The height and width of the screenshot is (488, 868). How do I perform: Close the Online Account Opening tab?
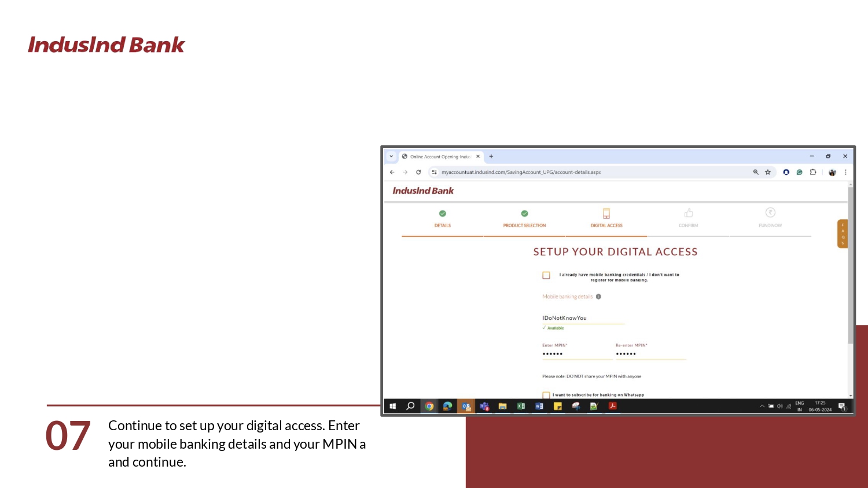478,156
